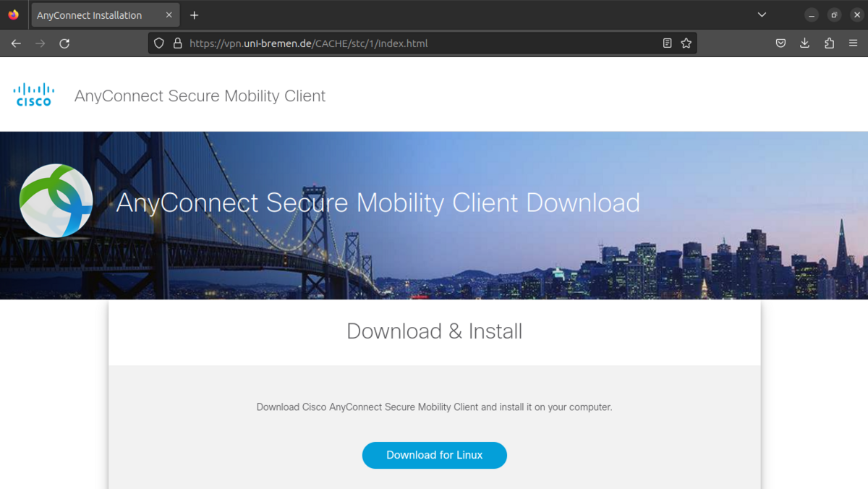Open the extensions puzzle icon

[x=829, y=43]
